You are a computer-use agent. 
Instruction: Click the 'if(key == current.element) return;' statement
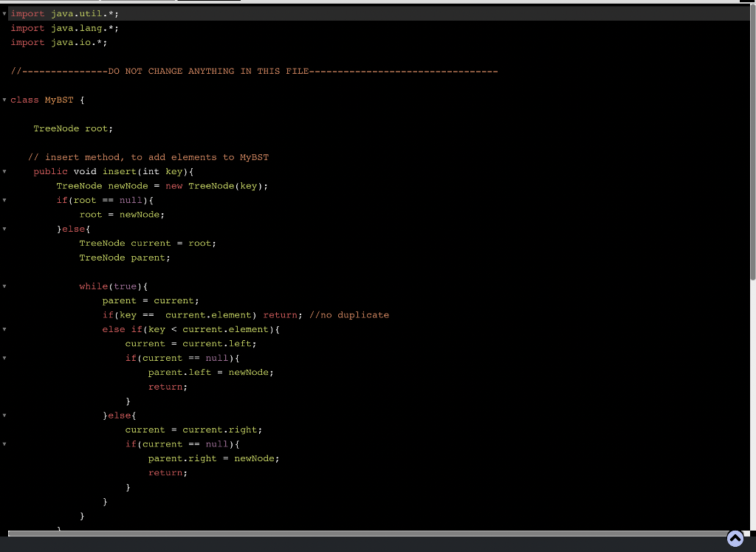click(x=202, y=315)
